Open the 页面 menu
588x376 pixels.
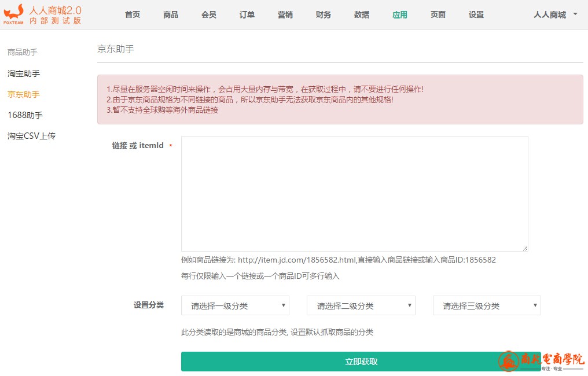[x=438, y=14]
